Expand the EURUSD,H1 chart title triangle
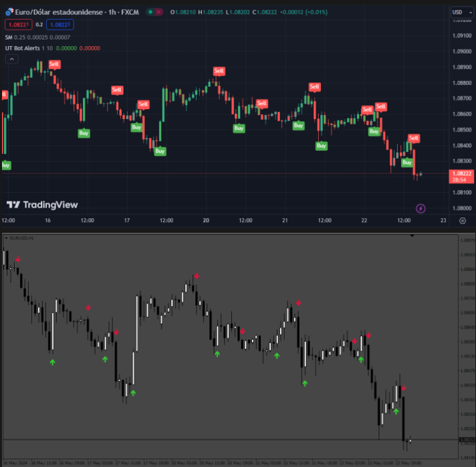The image size is (476, 467). point(6,238)
